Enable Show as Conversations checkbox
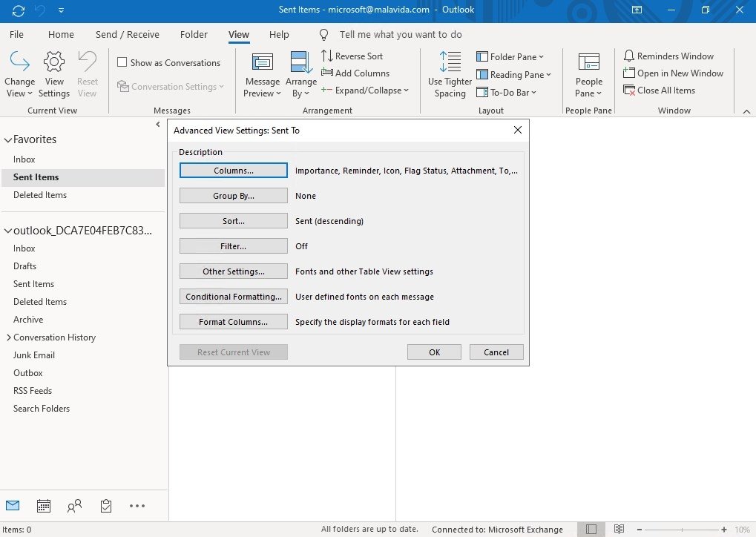The height and width of the screenshot is (537, 756). tap(122, 62)
